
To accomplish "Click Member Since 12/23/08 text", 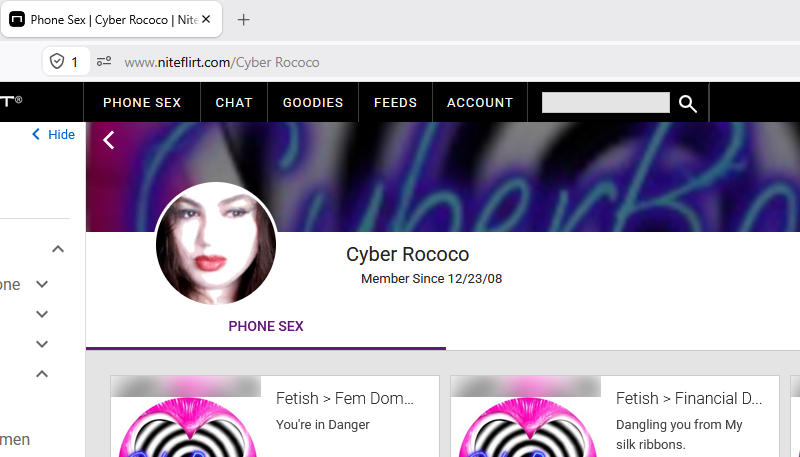I will pos(431,278).
